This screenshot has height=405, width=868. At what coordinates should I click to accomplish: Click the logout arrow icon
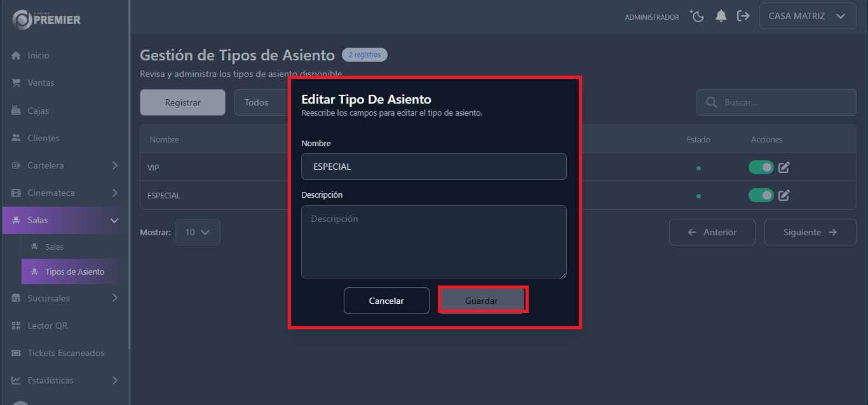click(743, 16)
